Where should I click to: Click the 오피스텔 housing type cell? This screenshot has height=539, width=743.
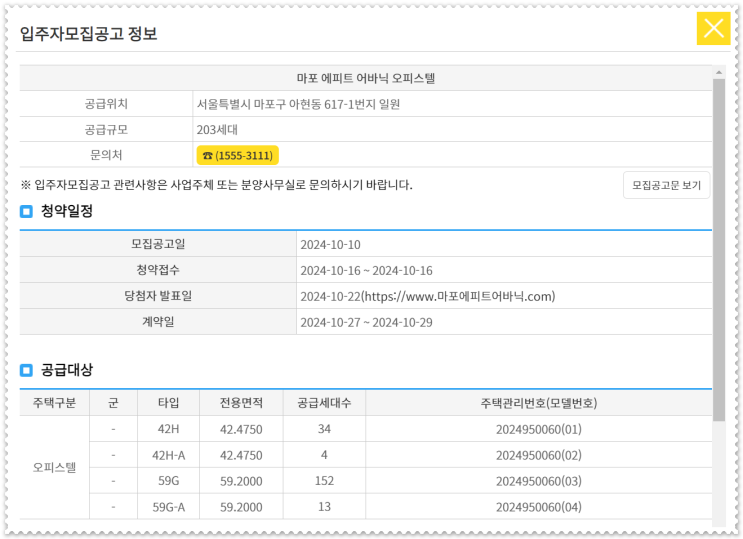(x=54, y=468)
